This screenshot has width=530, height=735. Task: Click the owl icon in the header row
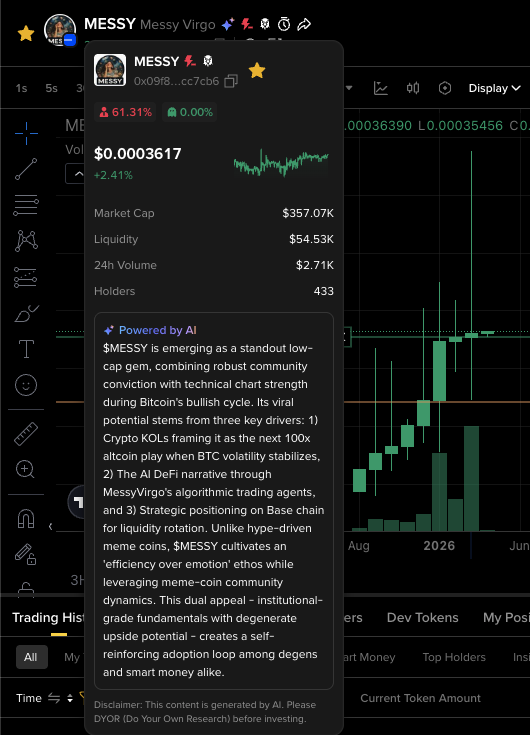point(265,23)
